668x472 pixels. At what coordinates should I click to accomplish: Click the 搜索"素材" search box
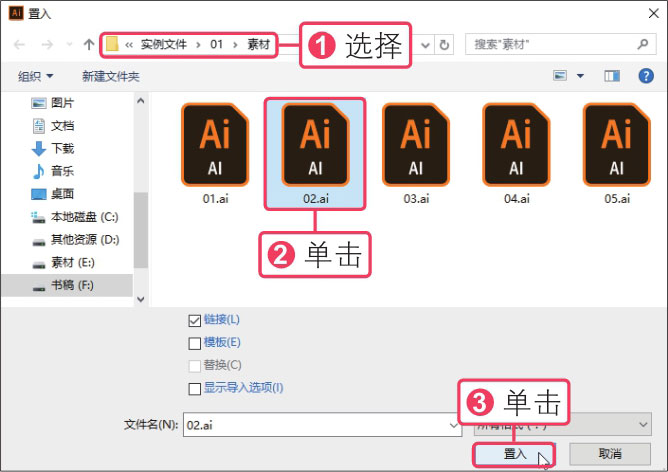click(555, 45)
